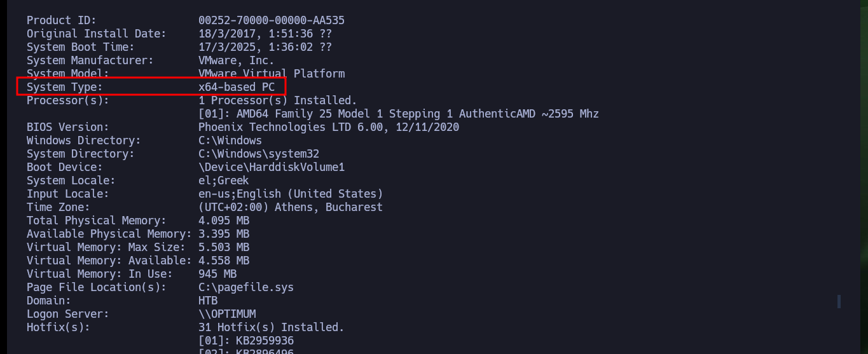Click the terminal scrollbar thumb
This screenshot has width=868, height=354.
839,301
